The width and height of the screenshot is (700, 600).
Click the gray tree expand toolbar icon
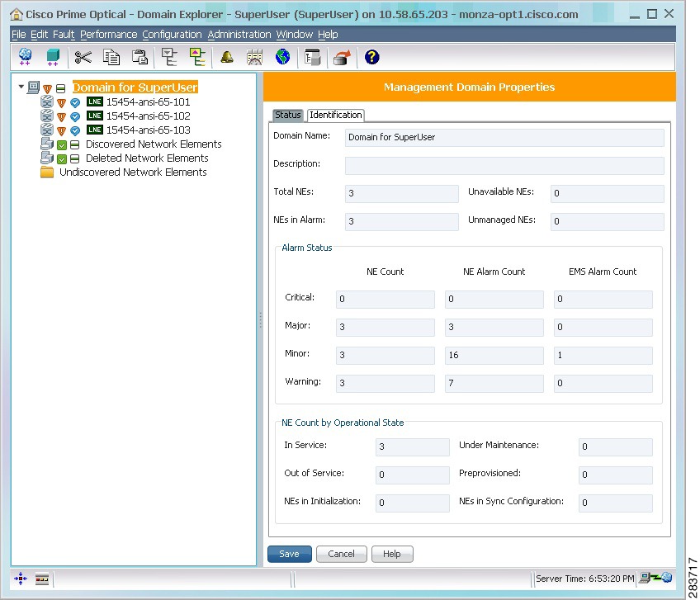pyautogui.click(x=169, y=57)
